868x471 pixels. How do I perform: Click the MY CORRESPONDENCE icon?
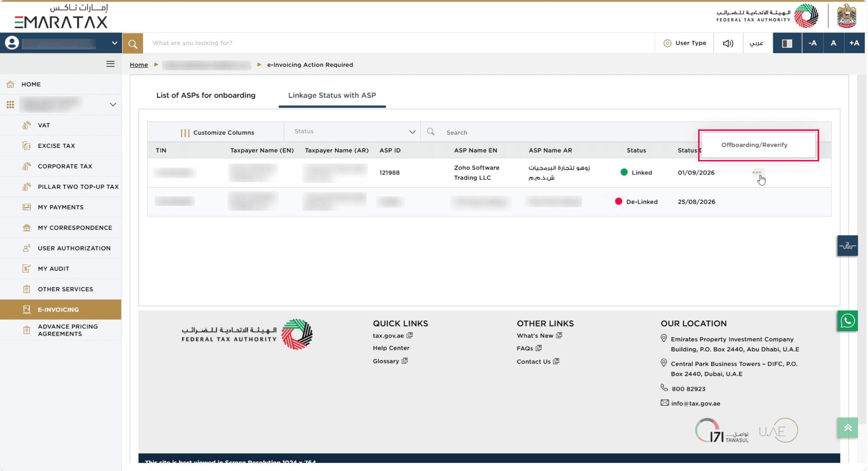27,227
